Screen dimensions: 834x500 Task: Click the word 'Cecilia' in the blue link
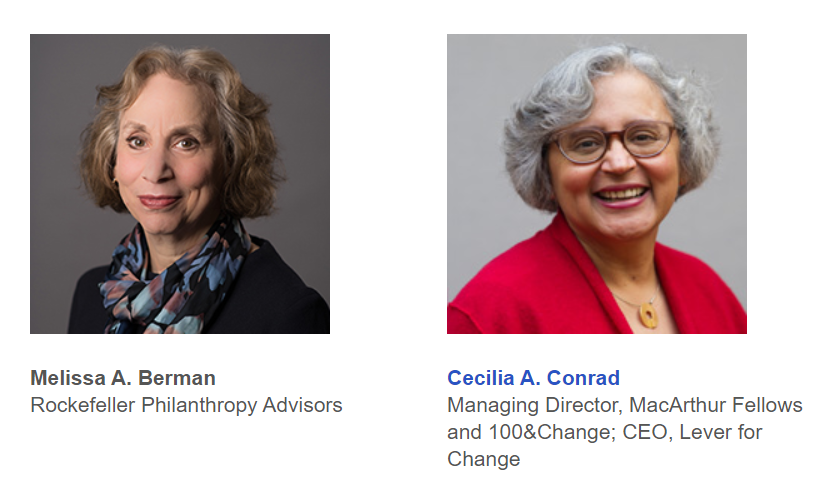(x=481, y=378)
